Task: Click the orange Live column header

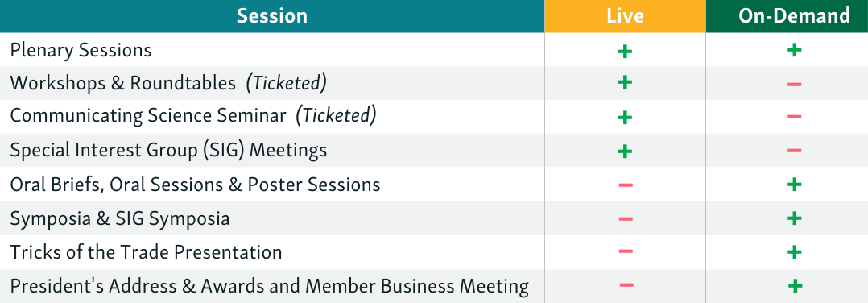Action: coord(625,16)
